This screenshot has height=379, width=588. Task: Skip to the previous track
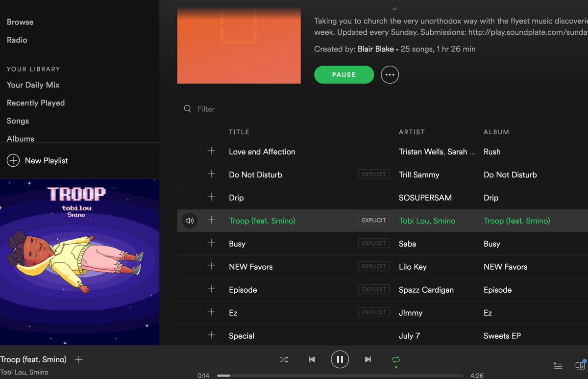(312, 359)
